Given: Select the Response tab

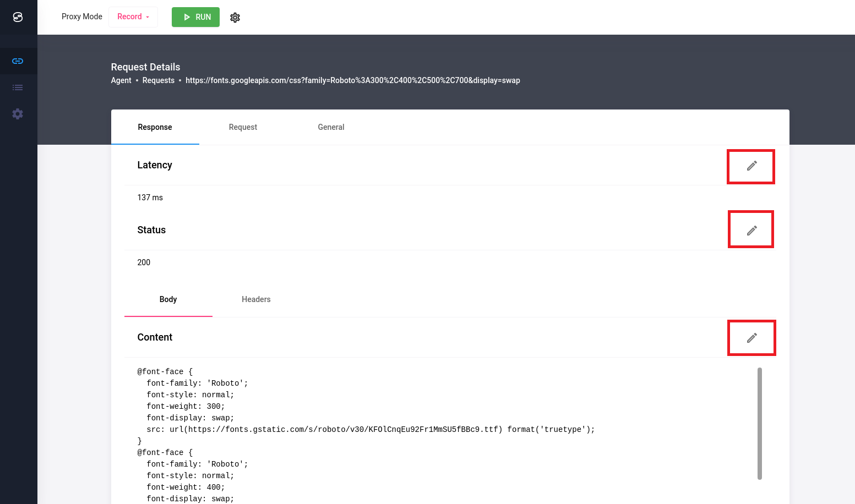Looking at the screenshot, I should point(155,127).
